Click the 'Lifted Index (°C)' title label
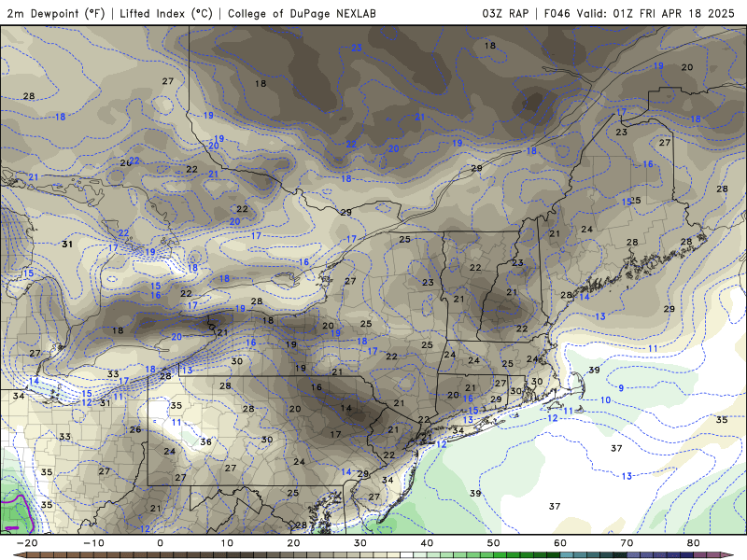Viewport: 747px width, 560px height. click(166, 13)
